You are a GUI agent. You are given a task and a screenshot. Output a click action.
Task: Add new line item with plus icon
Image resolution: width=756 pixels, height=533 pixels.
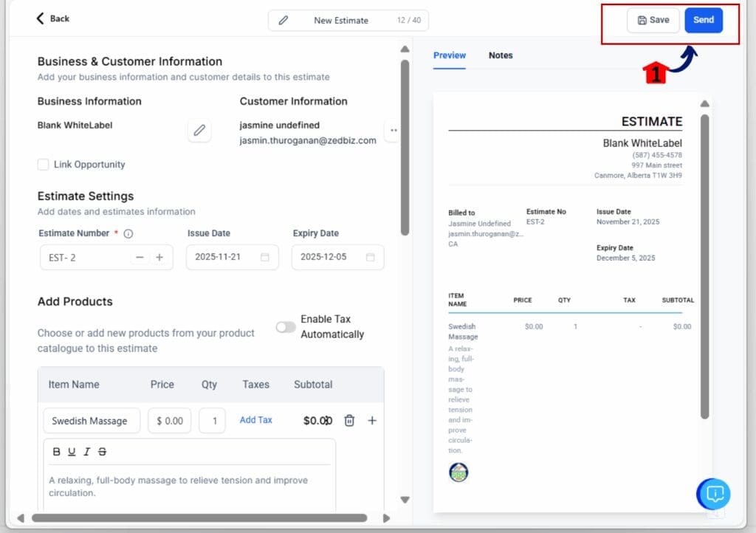pos(372,420)
